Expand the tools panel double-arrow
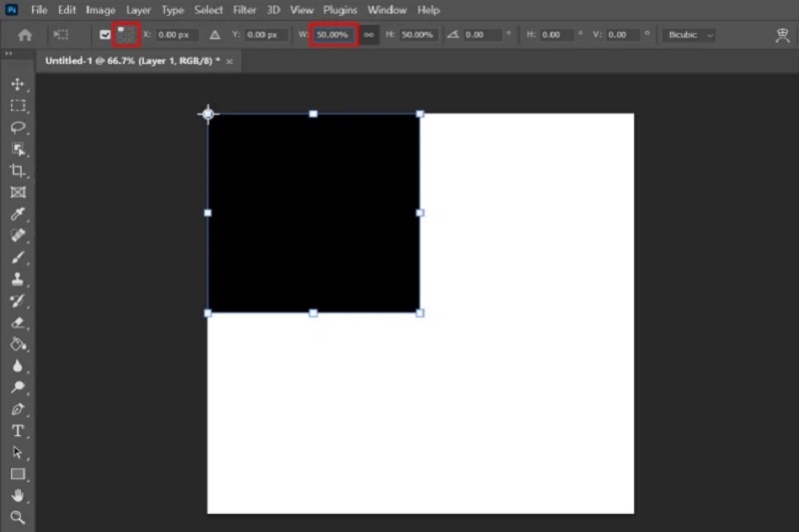The image size is (799, 532). (x=9, y=54)
